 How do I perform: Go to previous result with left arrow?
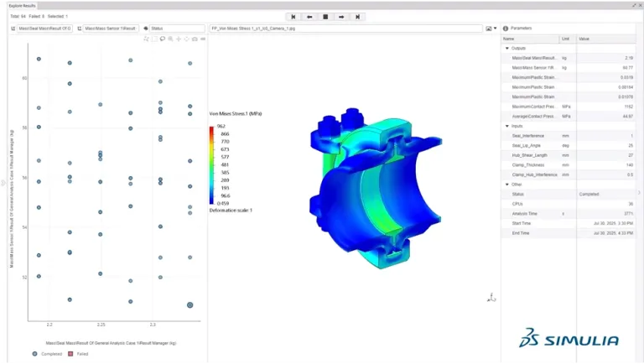point(309,17)
